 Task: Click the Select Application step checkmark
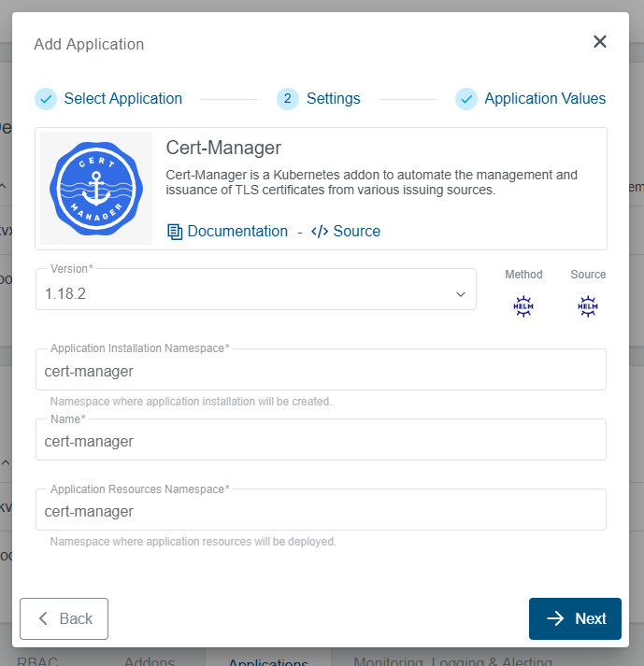point(46,99)
